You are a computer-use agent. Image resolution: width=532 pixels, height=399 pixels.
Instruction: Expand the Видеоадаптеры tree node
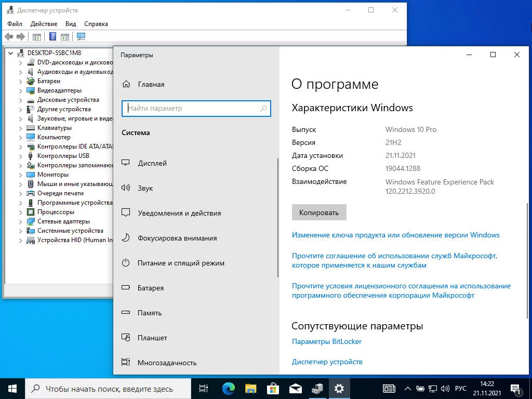click(x=20, y=90)
